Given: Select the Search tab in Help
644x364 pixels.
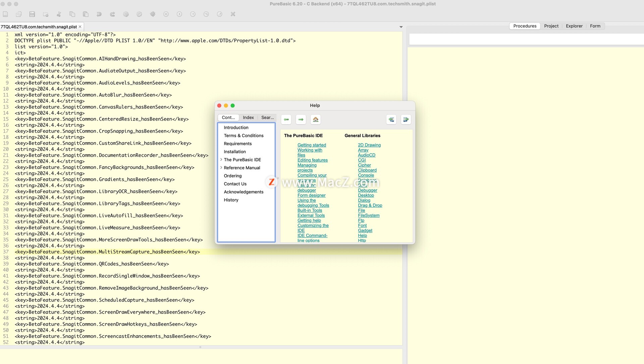Looking at the screenshot, I should pyautogui.click(x=267, y=118).
